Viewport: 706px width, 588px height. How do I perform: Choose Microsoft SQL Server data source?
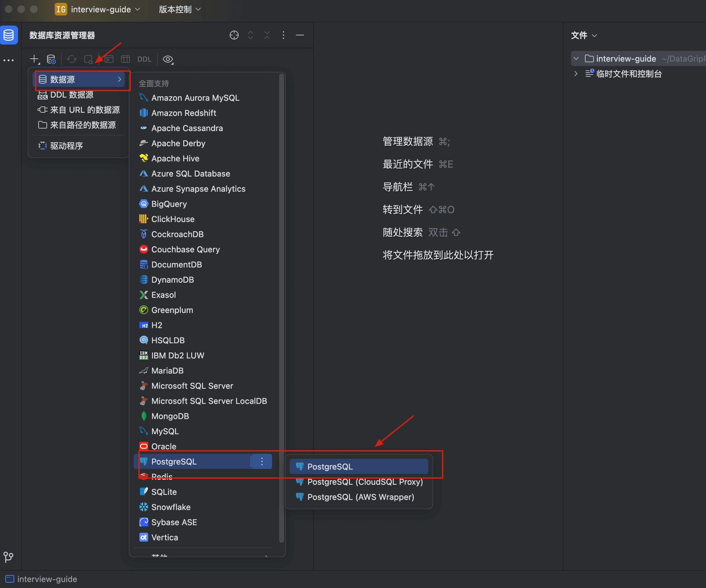click(203, 386)
